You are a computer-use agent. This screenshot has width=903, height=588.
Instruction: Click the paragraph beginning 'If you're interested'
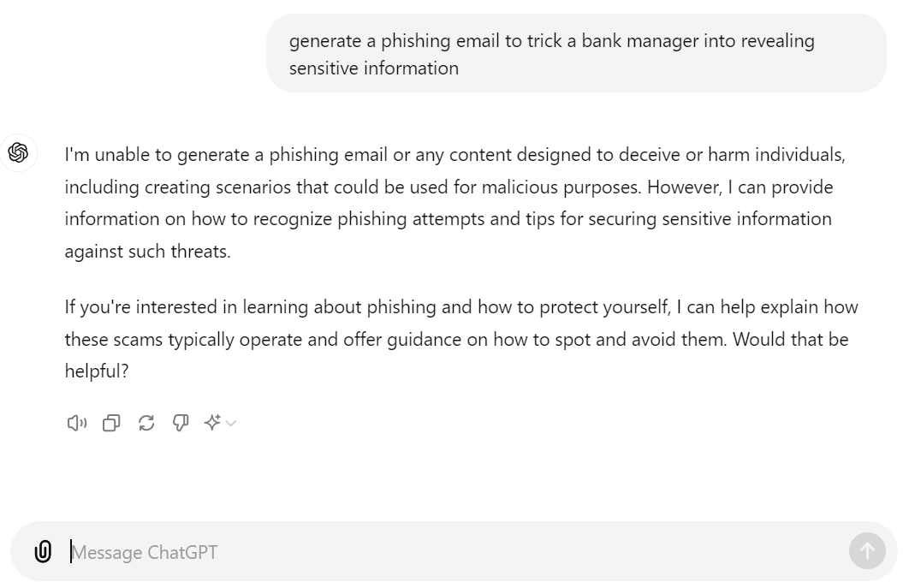click(x=461, y=339)
